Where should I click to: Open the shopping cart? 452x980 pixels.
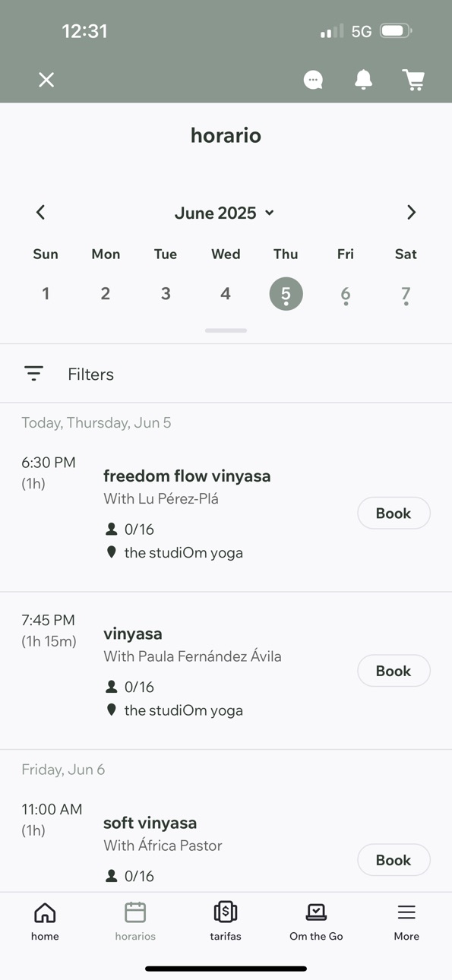tap(413, 80)
